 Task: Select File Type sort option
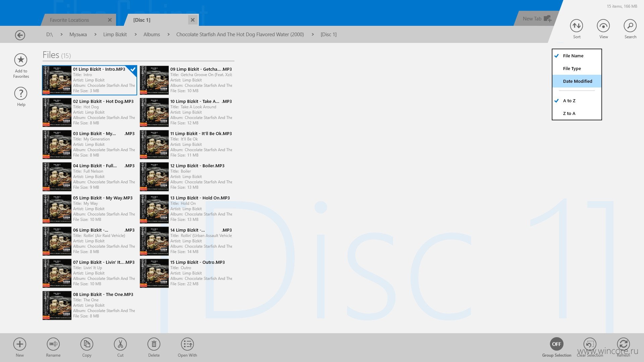[x=577, y=68]
